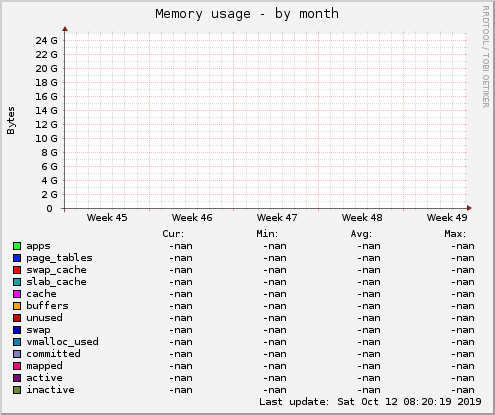Click the dark red unused legend swatch

pyautogui.click(x=17, y=318)
